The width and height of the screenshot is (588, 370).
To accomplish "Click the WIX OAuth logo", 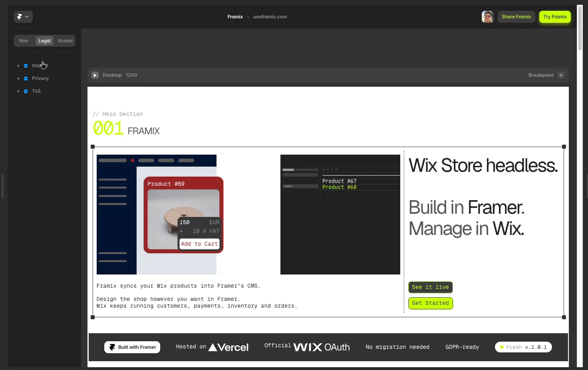I will 322,347.
